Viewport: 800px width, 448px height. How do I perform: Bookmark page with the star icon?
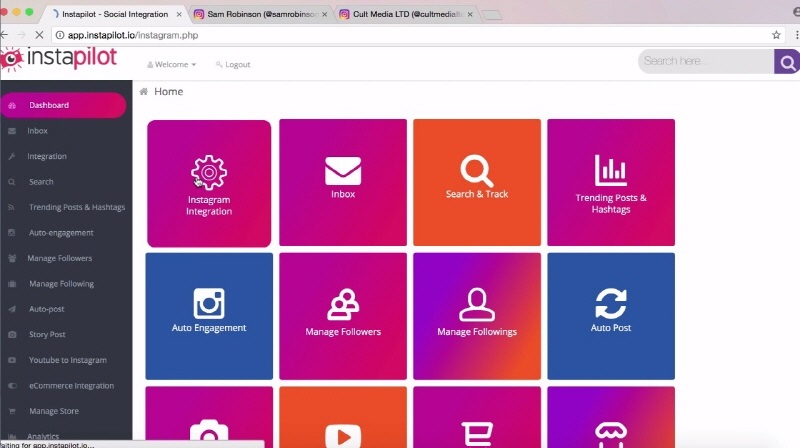click(x=776, y=35)
